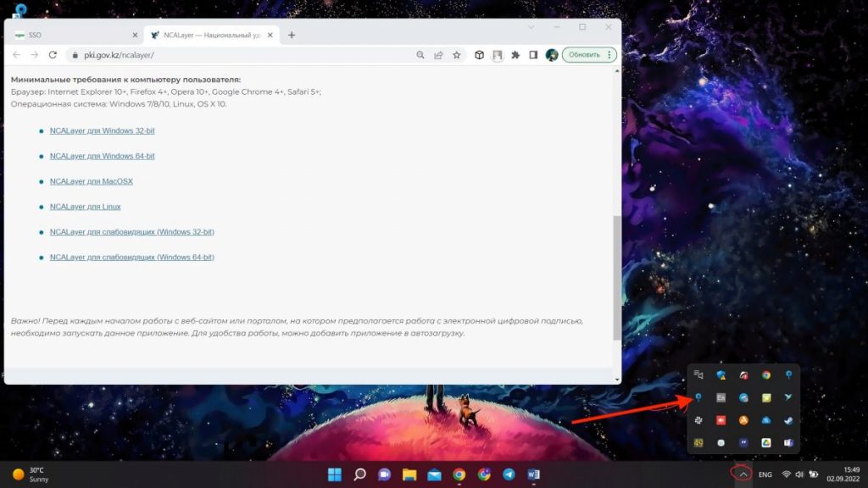Screen dimensions: 868x488
Task: Bookmark this page with the star
Action: [x=456, y=55]
